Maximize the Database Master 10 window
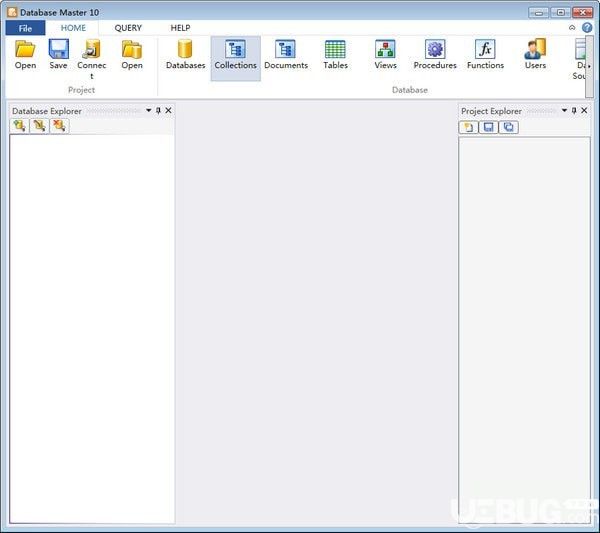This screenshot has height=533, width=600. [x=560, y=13]
